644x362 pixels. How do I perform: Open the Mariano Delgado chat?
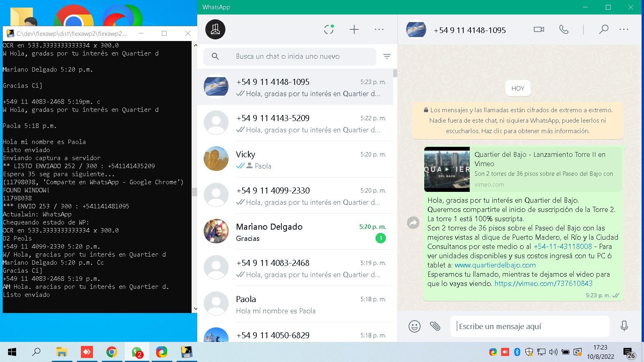tap(295, 232)
